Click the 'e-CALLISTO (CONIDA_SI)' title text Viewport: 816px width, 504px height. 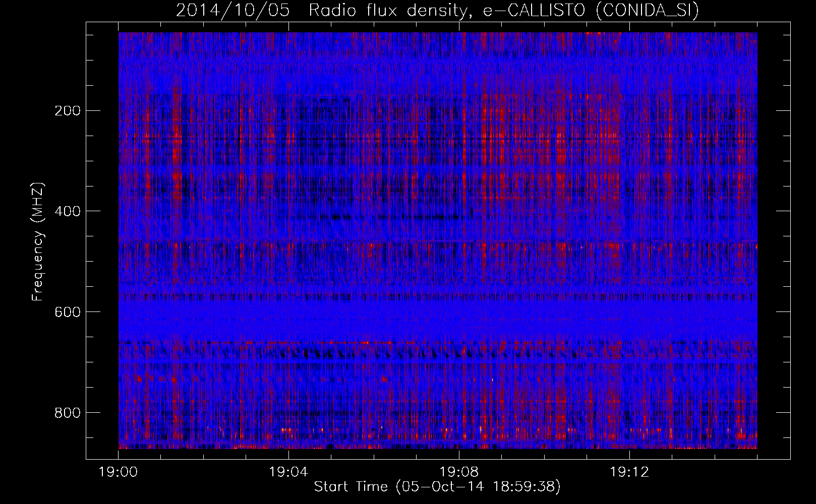[591, 11]
